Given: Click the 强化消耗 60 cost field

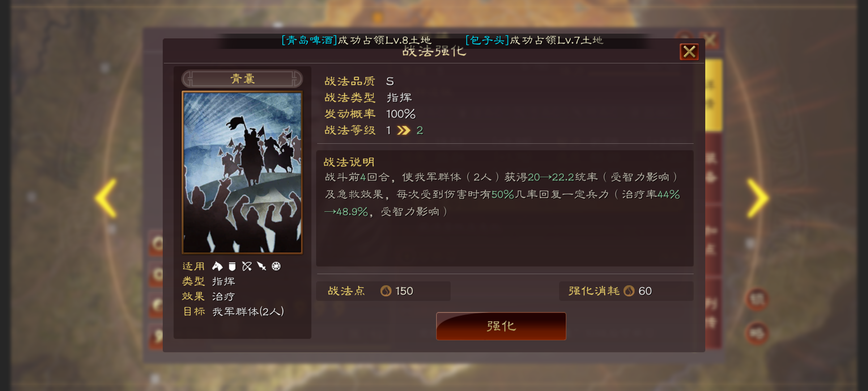Looking at the screenshot, I should pyautogui.click(x=626, y=291).
